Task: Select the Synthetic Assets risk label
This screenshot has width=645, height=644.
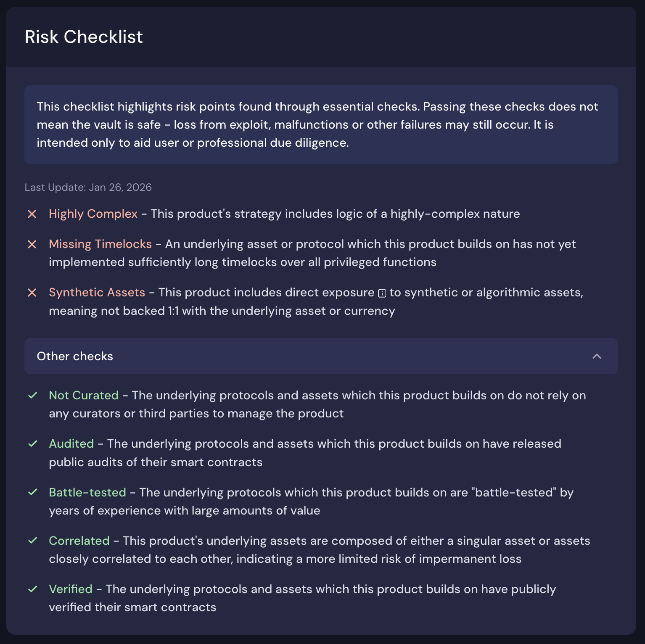Action: [97, 293]
